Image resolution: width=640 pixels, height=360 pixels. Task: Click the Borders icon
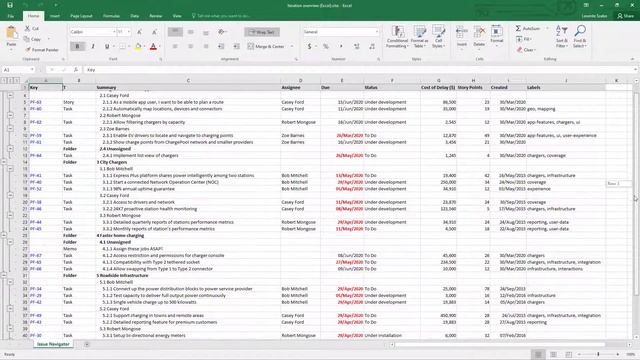[x=122, y=47]
